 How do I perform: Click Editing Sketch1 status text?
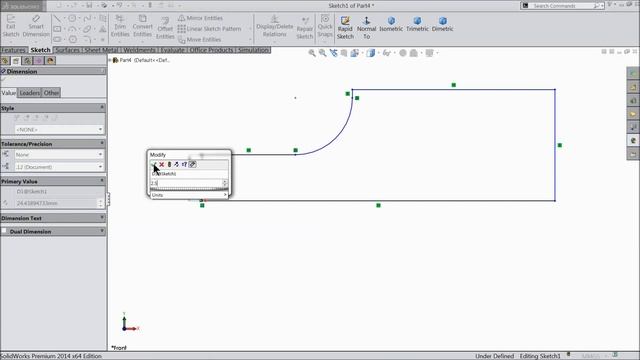pyautogui.click(x=540, y=356)
